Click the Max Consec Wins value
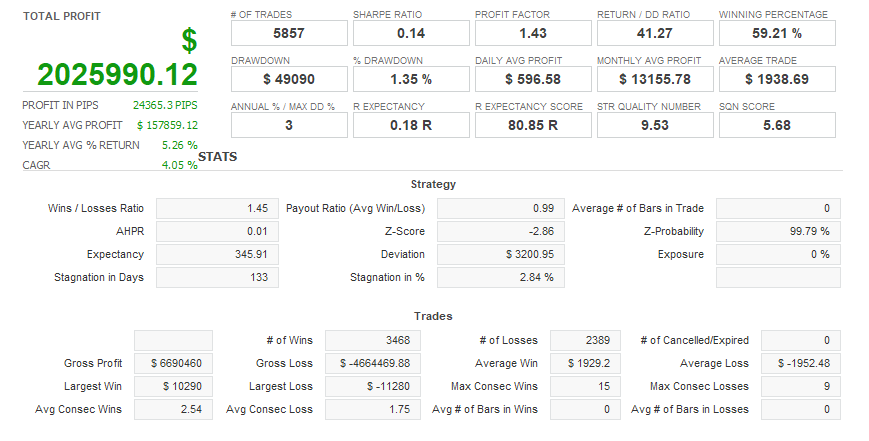 point(586,386)
